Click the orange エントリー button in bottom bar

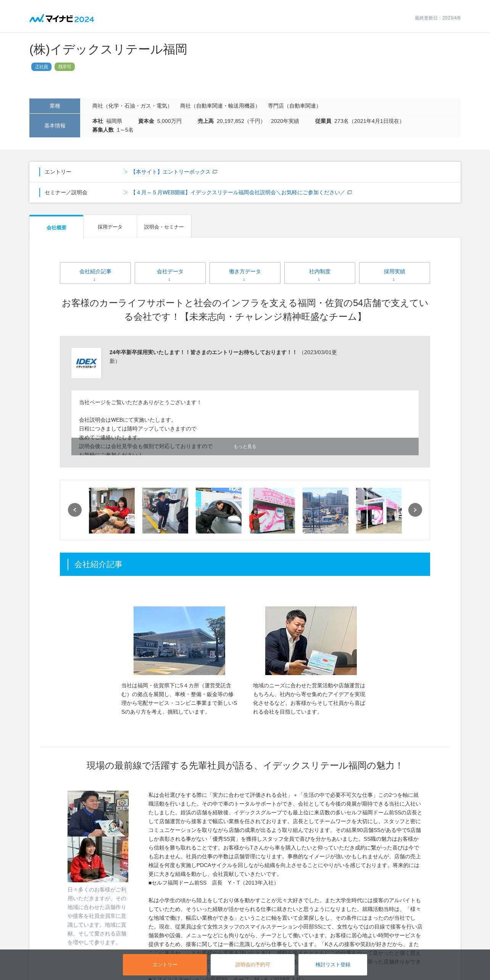tap(165, 965)
